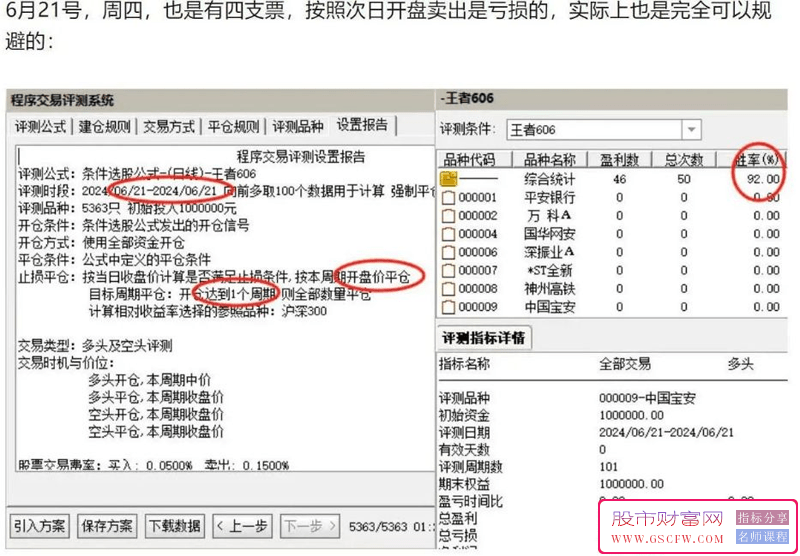
Task: Click the icon beside code 000004
Action: [x=448, y=234]
